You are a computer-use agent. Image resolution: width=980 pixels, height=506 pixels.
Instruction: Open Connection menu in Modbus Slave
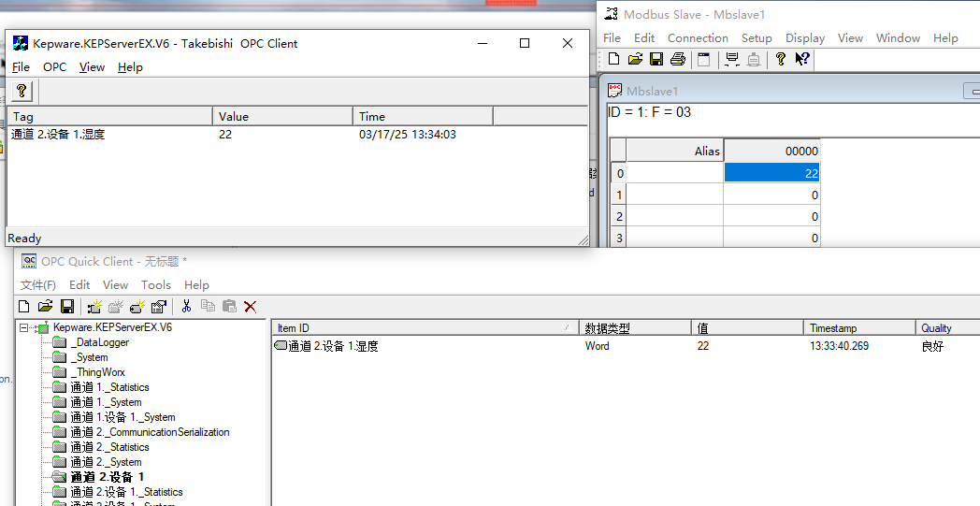click(x=698, y=38)
